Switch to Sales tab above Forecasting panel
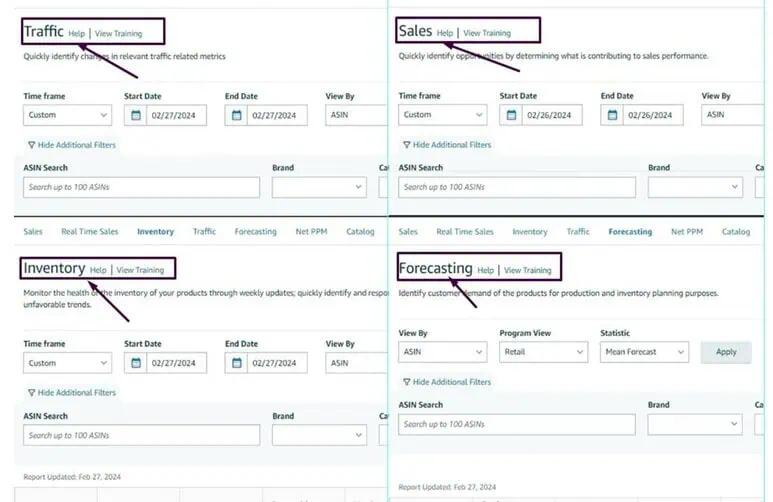The image size is (773, 502). 408,232
